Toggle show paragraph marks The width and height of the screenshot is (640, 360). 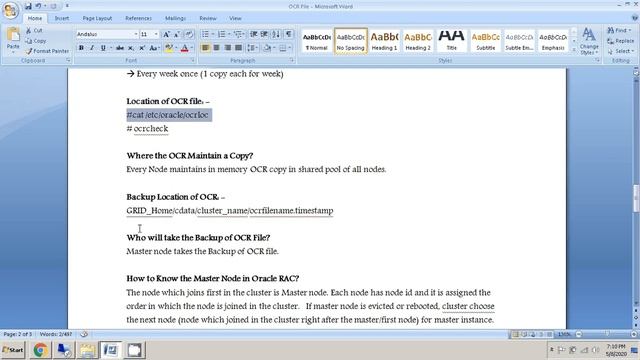pos(289,34)
